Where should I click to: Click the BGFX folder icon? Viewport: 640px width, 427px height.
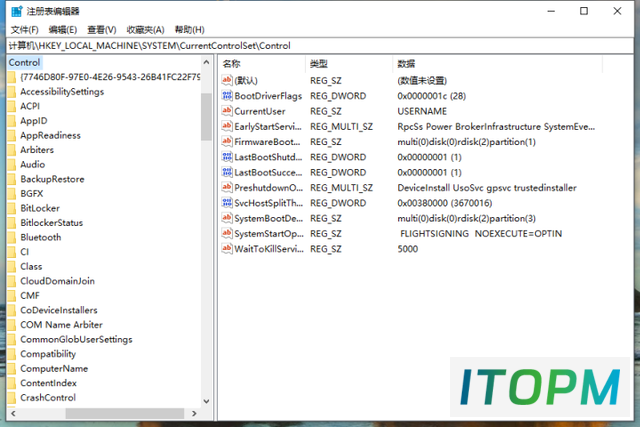[12, 193]
